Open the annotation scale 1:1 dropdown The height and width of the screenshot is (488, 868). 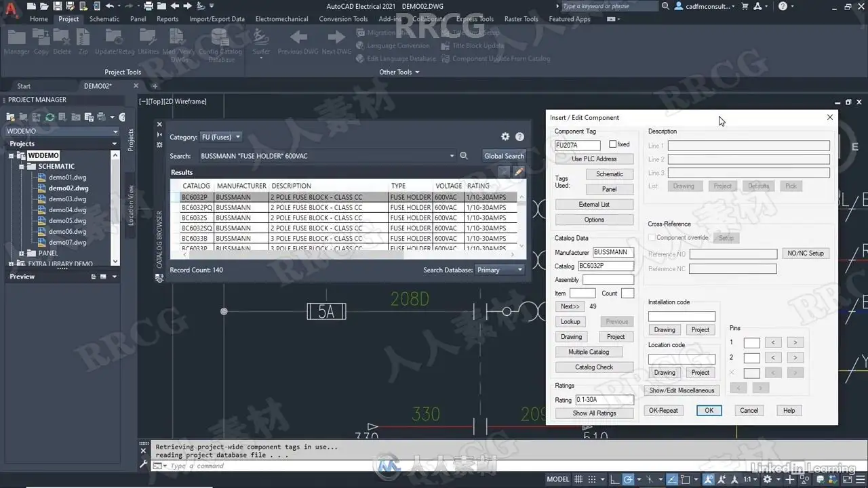pyautogui.click(x=751, y=479)
